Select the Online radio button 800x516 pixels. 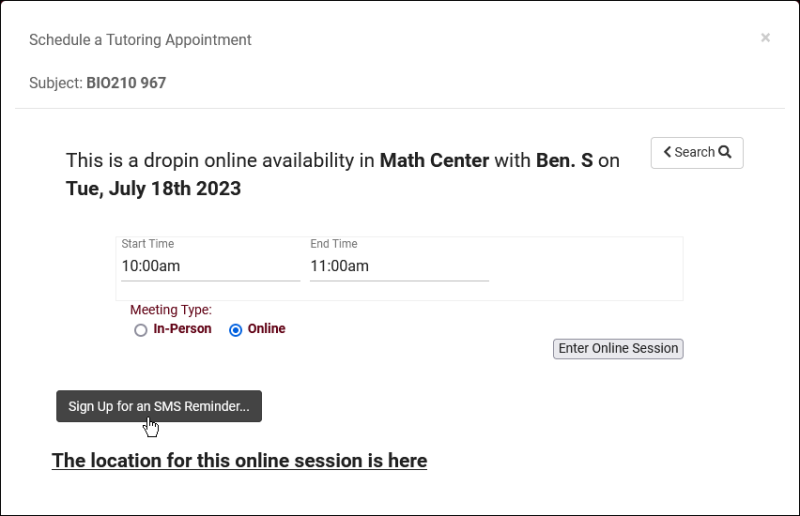pyautogui.click(x=236, y=330)
